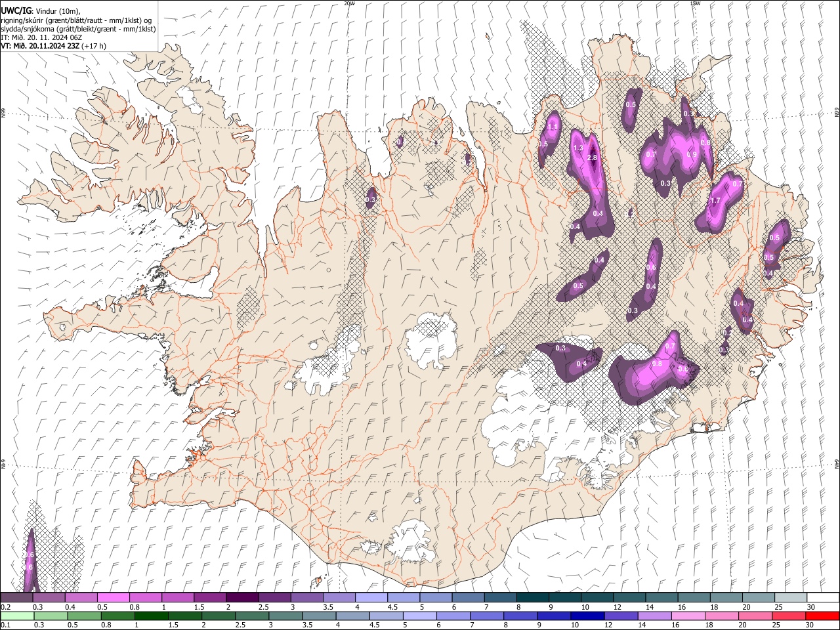Click the deep blue rain swatch between 10 and 12

pos(587,616)
